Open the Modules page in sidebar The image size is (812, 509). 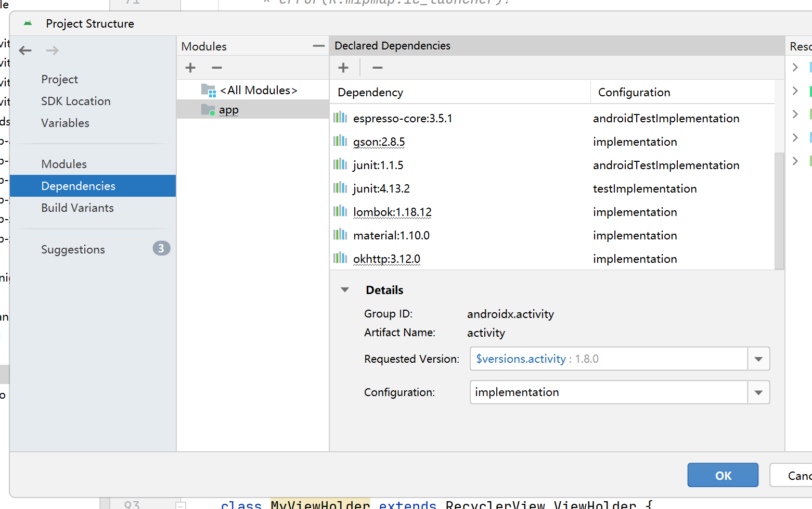point(64,164)
